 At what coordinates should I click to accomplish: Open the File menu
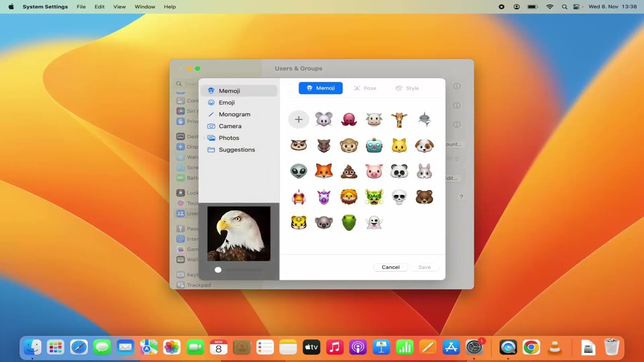[81, 7]
